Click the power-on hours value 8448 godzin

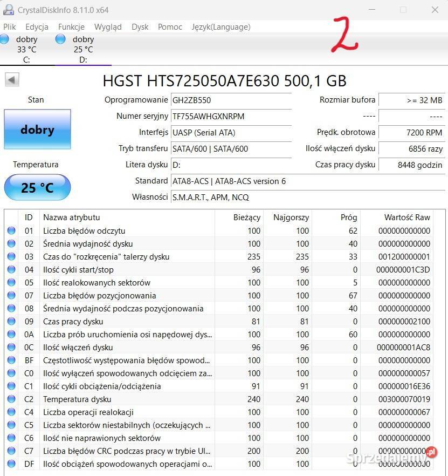[x=411, y=165]
